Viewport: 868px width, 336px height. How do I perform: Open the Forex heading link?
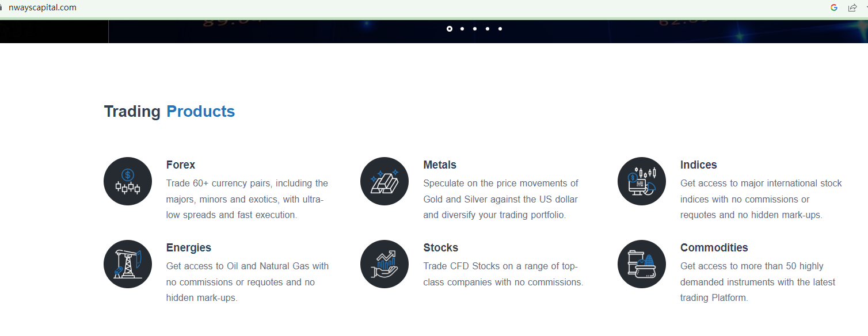pyautogui.click(x=181, y=165)
